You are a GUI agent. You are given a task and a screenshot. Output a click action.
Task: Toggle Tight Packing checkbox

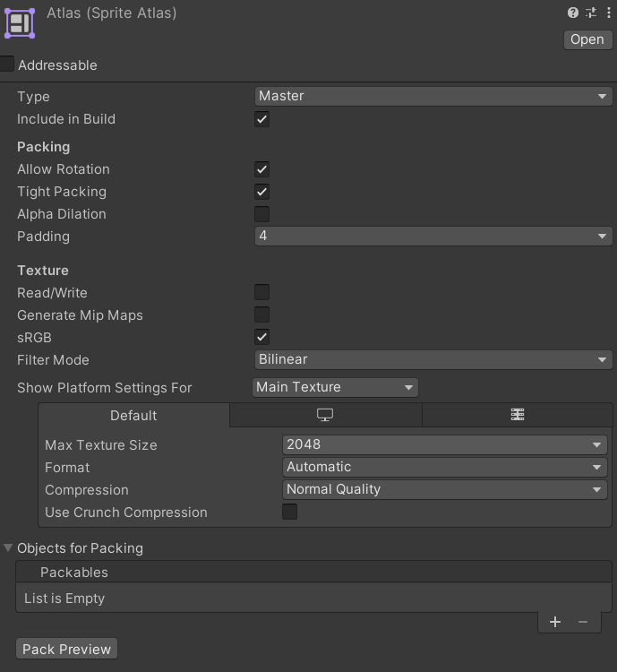point(261,192)
